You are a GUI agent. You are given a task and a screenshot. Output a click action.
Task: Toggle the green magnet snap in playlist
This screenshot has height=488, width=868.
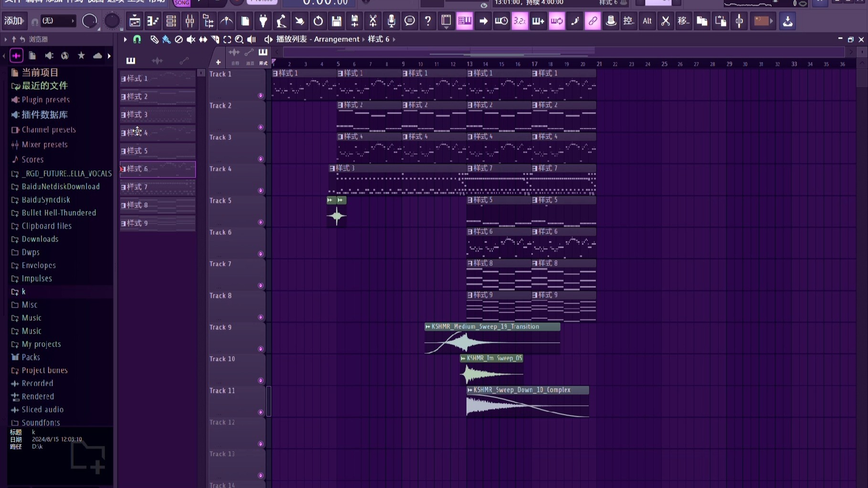tap(137, 40)
